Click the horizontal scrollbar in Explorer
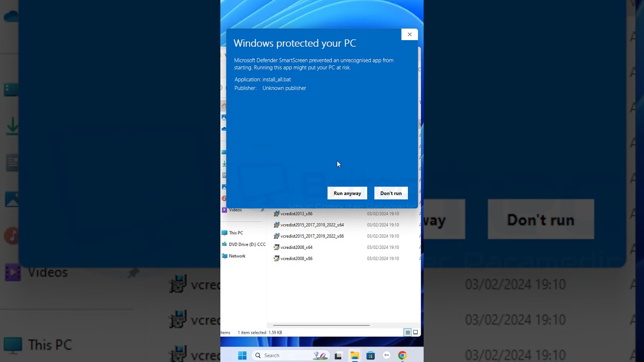Image resolution: width=644 pixels, height=362 pixels. pos(321,325)
